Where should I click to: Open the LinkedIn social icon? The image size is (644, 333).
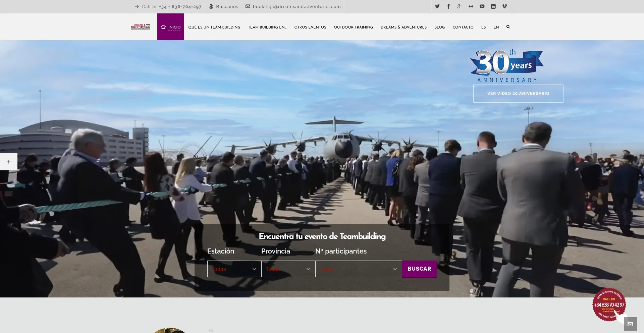tap(493, 6)
